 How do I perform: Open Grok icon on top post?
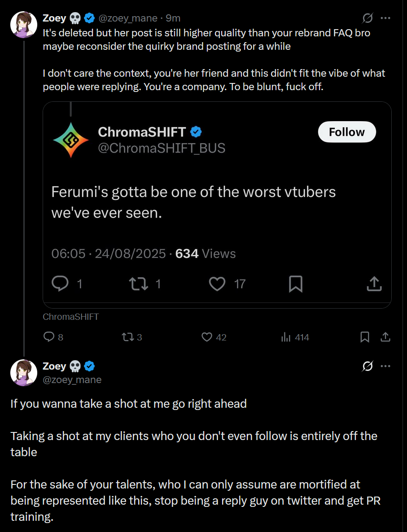pyautogui.click(x=367, y=18)
